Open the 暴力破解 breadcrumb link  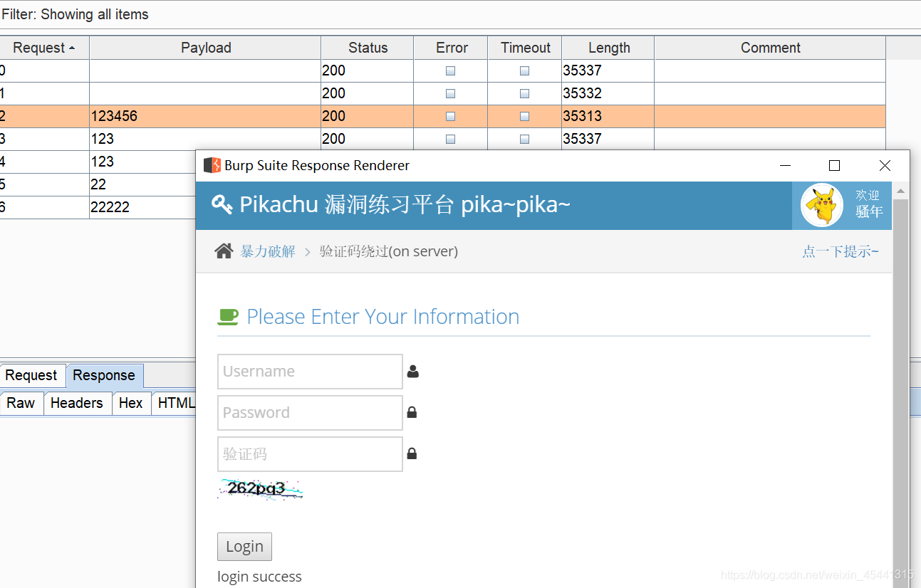pos(268,251)
